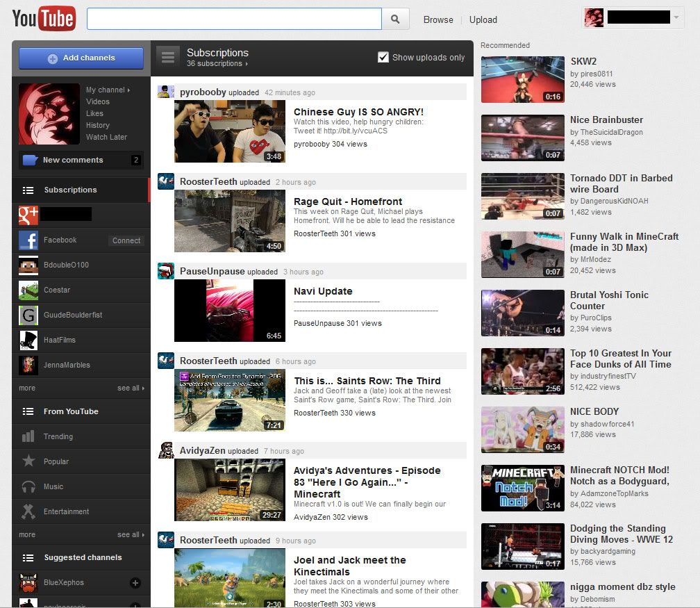The width and height of the screenshot is (700, 608).
Task: Open the Watch Later link
Action: pos(106,137)
